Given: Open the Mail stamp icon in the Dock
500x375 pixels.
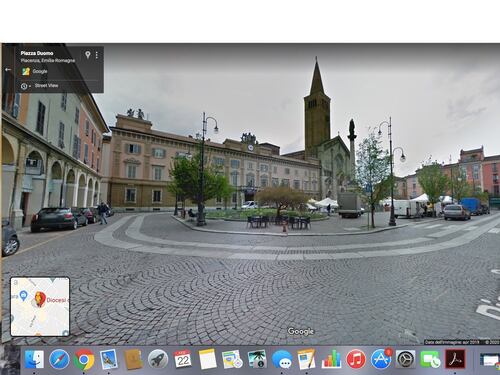Looking at the screenshot, I should tap(109, 359).
